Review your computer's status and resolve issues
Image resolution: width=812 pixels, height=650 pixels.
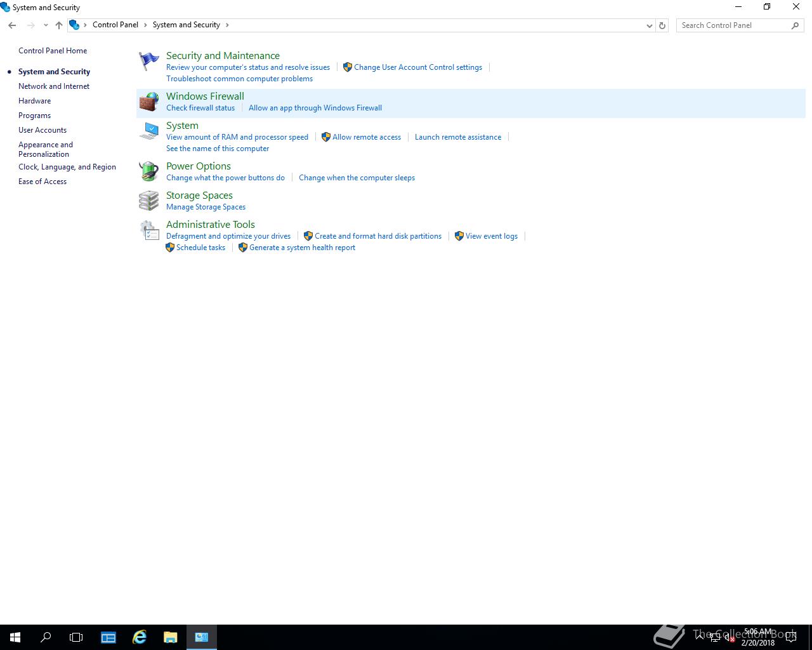[x=248, y=67]
